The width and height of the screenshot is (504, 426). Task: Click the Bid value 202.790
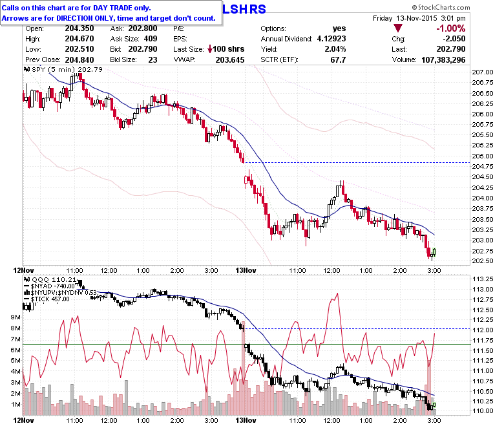(x=143, y=49)
